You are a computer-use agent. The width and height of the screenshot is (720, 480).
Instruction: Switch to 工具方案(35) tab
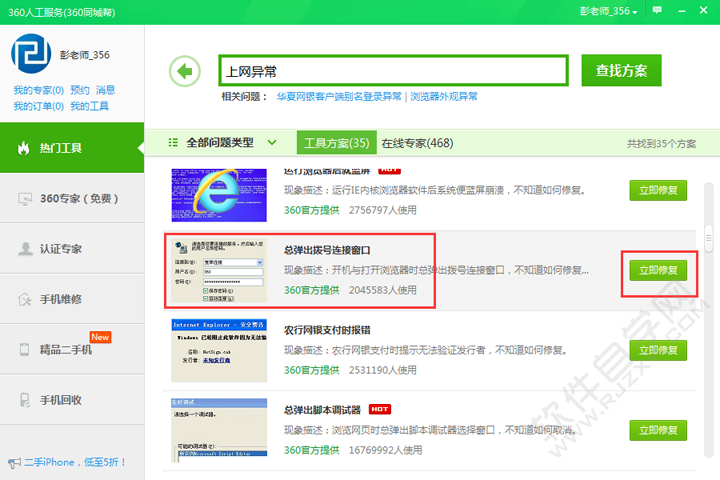pyautogui.click(x=337, y=143)
